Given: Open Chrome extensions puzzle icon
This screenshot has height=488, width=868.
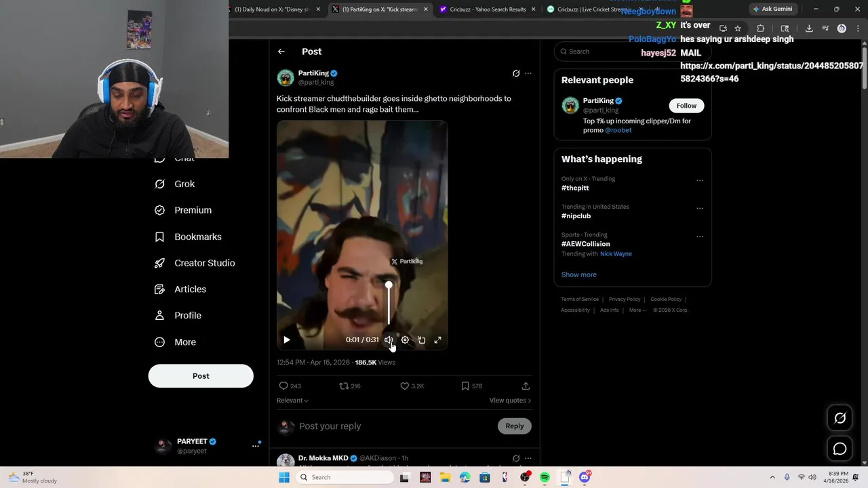Looking at the screenshot, I should click(760, 28).
